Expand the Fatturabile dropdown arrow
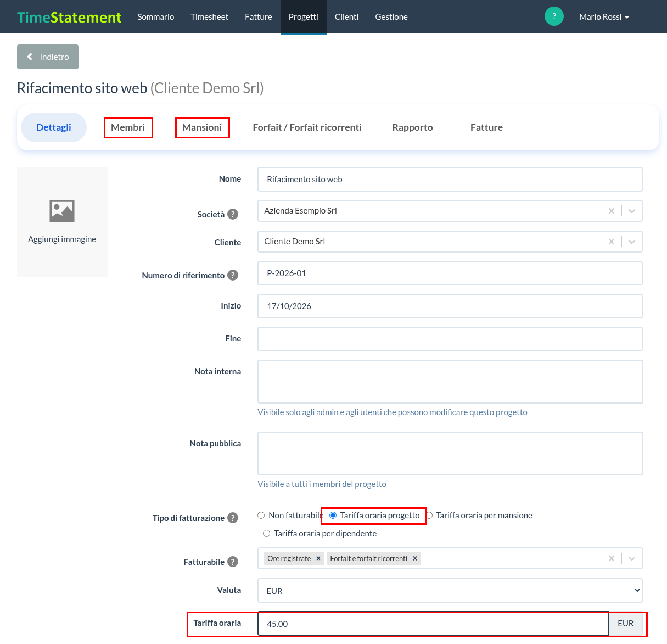 click(632, 558)
